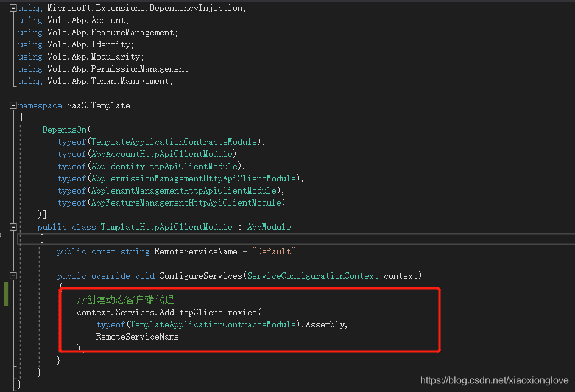Click the ServiceConfigurationContext parameter type
Viewport: 575px width, 392px height.
(312, 275)
